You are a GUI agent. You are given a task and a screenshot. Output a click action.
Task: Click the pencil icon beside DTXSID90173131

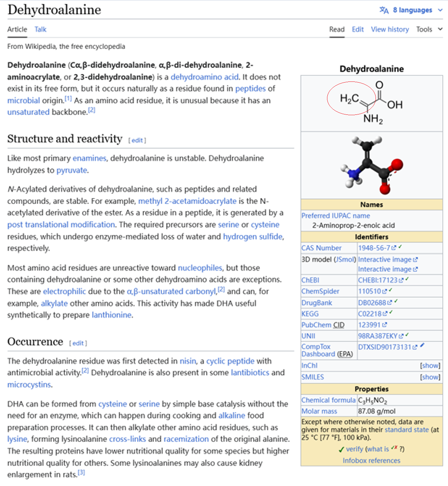click(x=422, y=346)
